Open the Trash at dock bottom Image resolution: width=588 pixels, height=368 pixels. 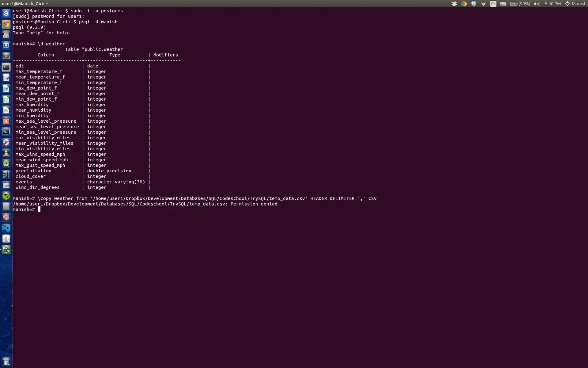[6, 361]
